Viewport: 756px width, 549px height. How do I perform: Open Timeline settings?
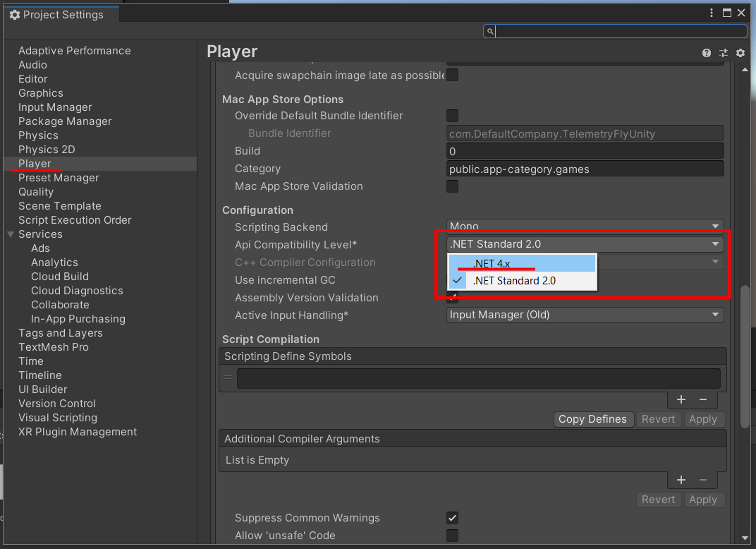pyautogui.click(x=40, y=375)
